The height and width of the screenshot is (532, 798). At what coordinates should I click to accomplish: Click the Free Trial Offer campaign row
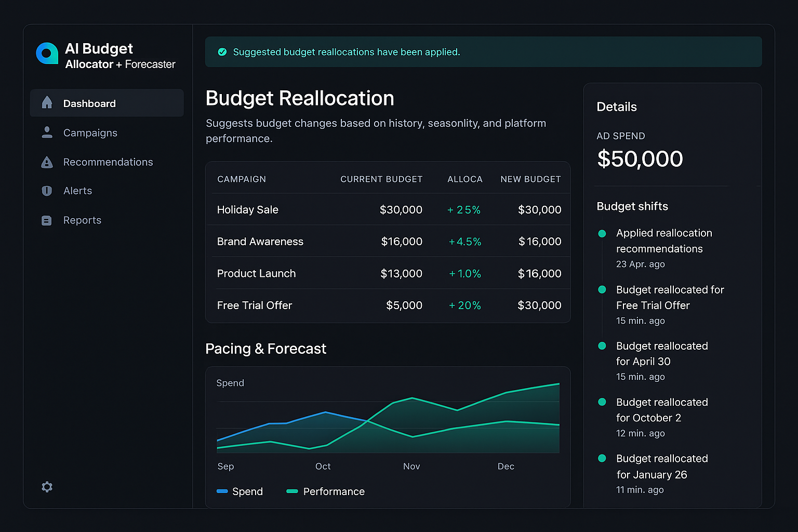(x=388, y=305)
